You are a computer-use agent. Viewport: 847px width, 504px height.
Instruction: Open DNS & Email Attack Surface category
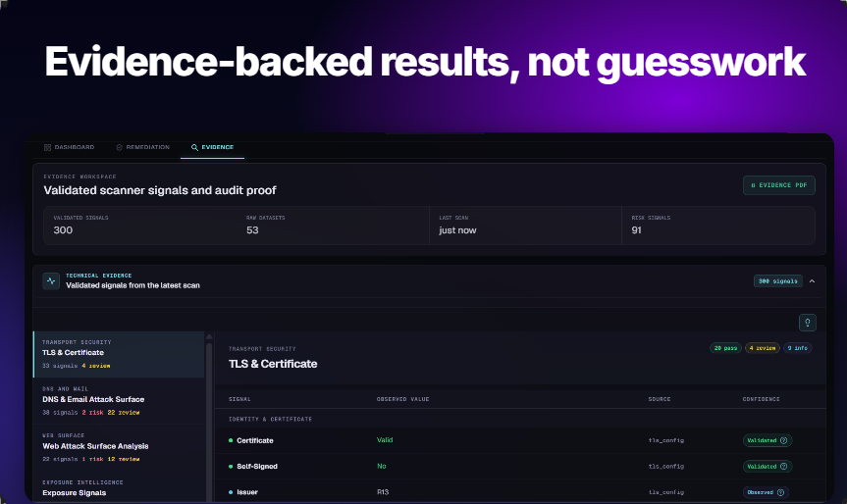click(119, 400)
